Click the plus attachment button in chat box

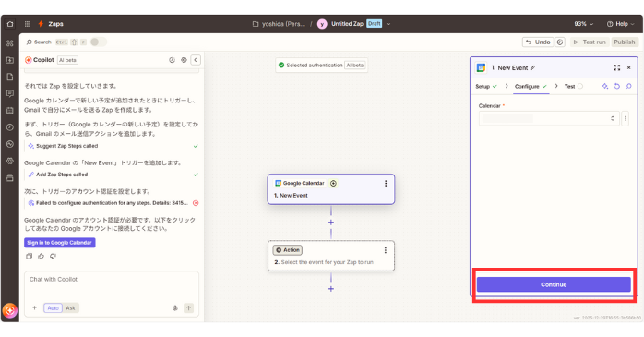tap(34, 307)
